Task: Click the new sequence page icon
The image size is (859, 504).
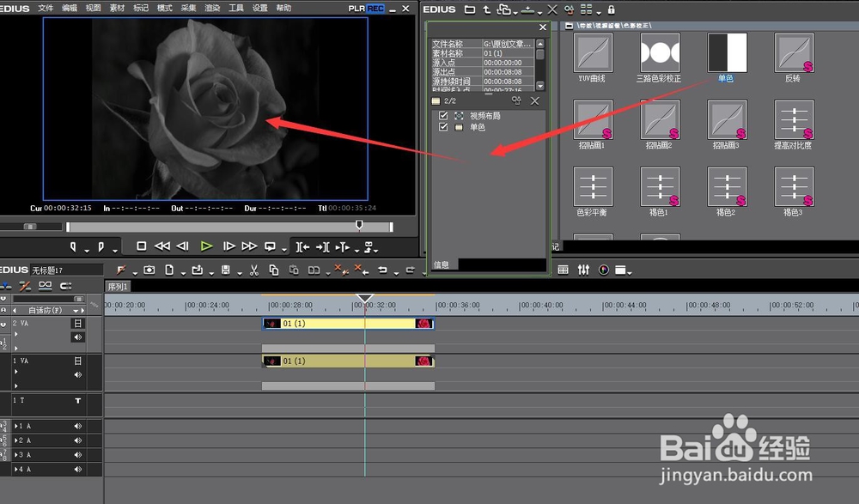Action: 169,270
